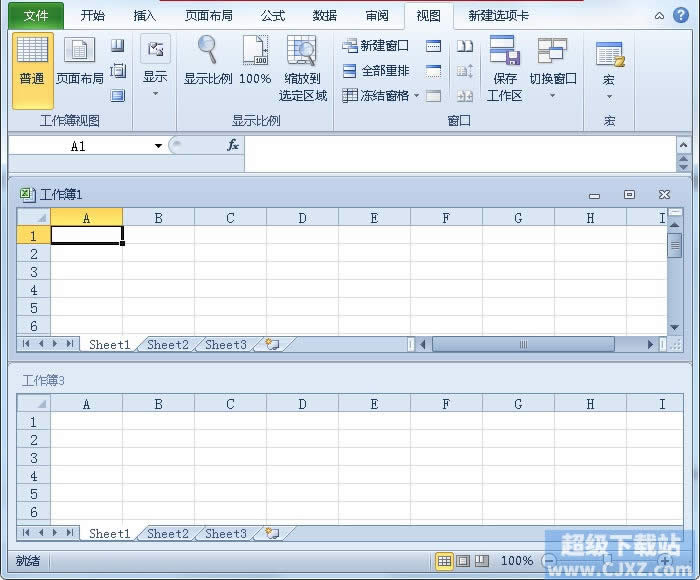Select row 3 header in 工作簿1
The height and width of the screenshot is (580, 700).
(33, 271)
